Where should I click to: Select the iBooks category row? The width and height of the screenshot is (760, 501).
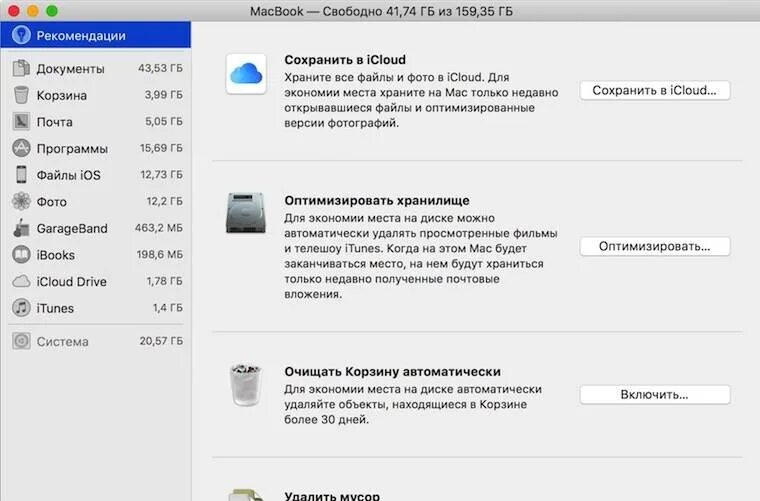[96, 254]
